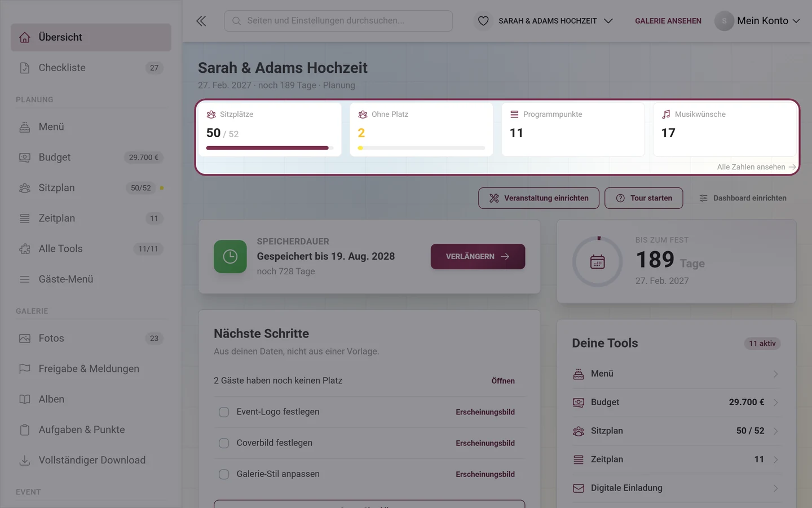
Task: Click the Sitzplan people icon in Deine Tools
Action: (x=579, y=431)
